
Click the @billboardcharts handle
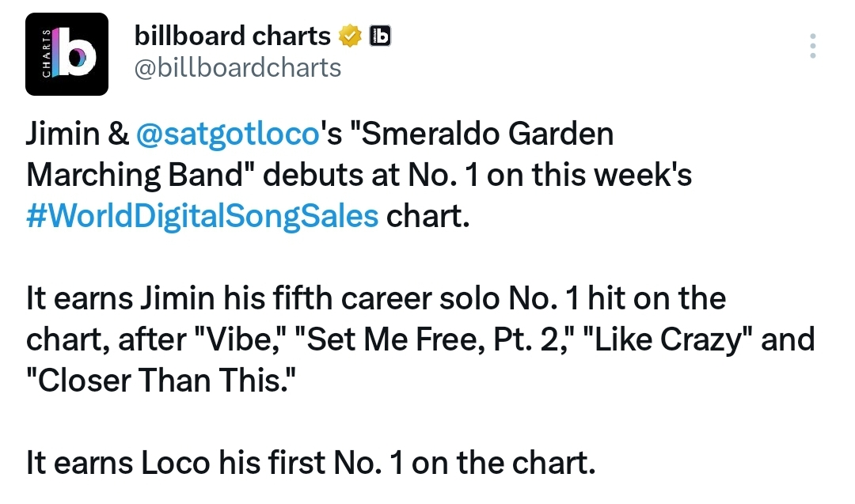pos(237,68)
